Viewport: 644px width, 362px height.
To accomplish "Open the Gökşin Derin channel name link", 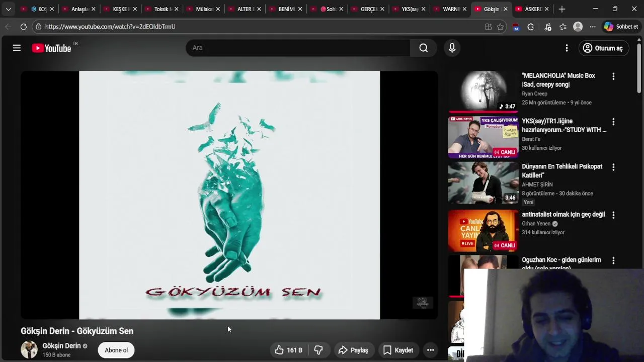I will click(x=61, y=346).
